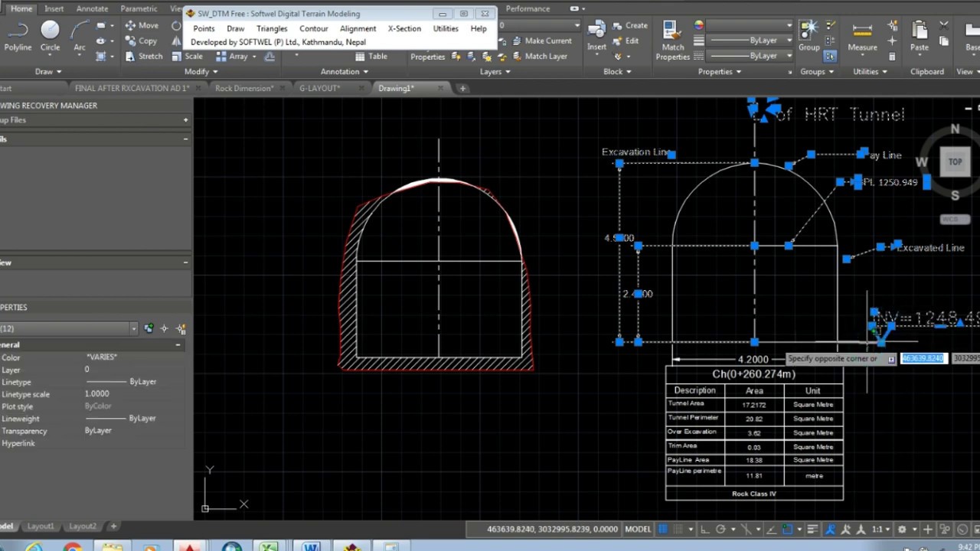Open Triangles menu in SW_DTM window

(272, 28)
